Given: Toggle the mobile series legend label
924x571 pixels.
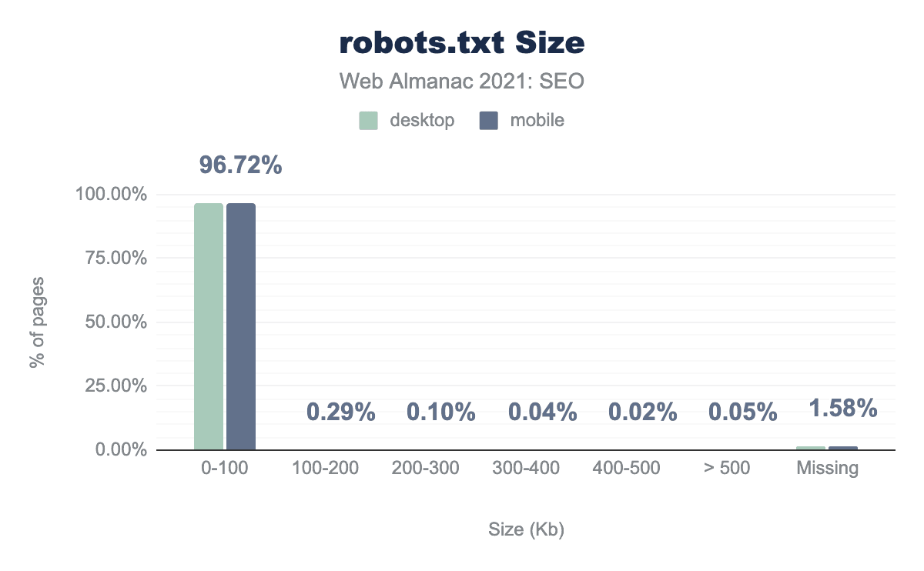Looking at the screenshot, I should click(537, 121).
